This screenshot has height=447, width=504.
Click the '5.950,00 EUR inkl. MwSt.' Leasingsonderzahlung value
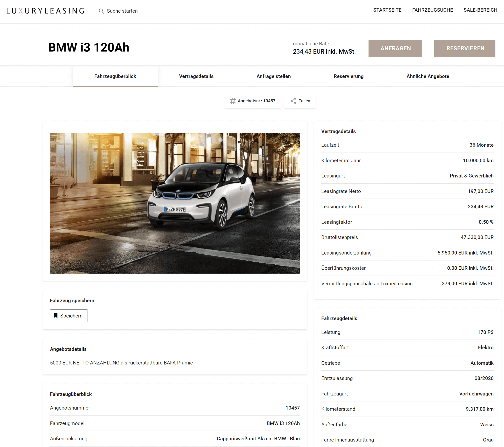(x=465, y=253)
